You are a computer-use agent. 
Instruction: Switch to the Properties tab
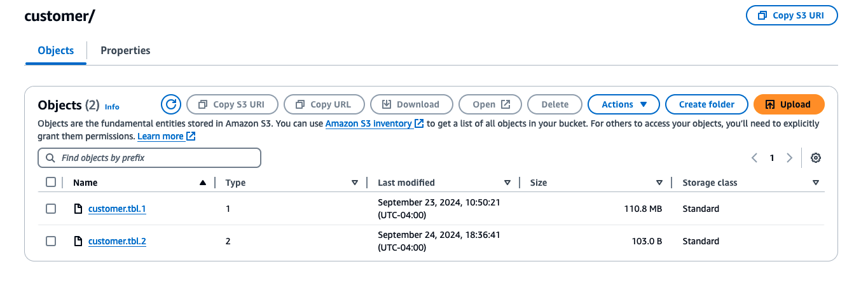click(x=125, y=50)
